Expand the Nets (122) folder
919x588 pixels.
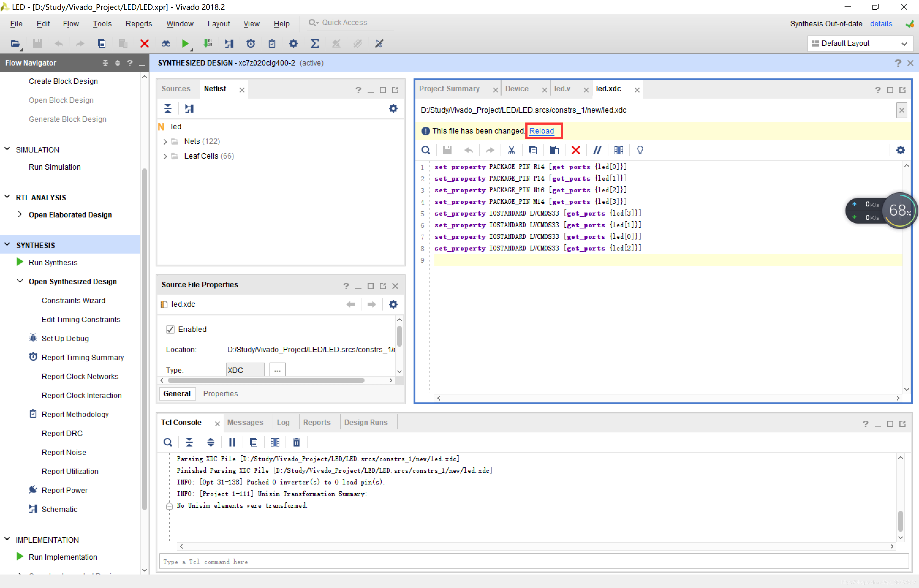[x=165, y=142]
